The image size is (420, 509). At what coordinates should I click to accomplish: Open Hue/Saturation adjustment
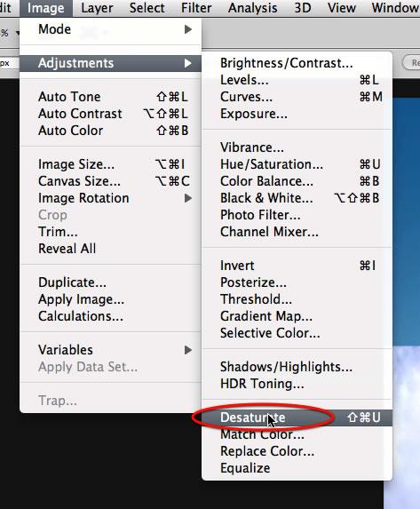pyautogui.click(x=297, y=164)
